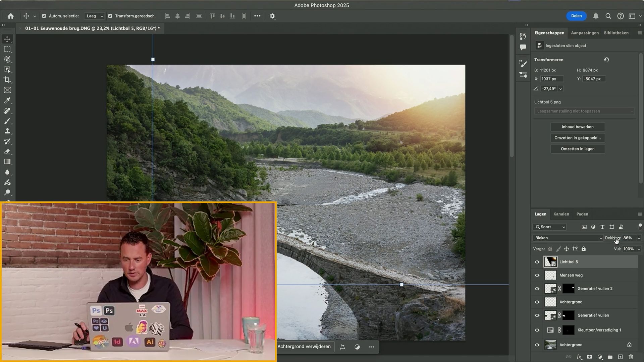Open the Dekking opacity dropdown
The height and width of the screenshot is (362, 644).
638,238
